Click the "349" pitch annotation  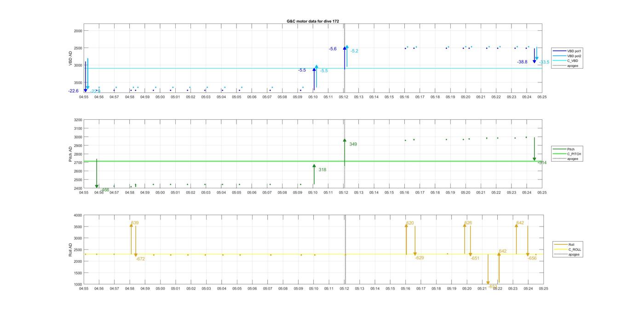353,144
